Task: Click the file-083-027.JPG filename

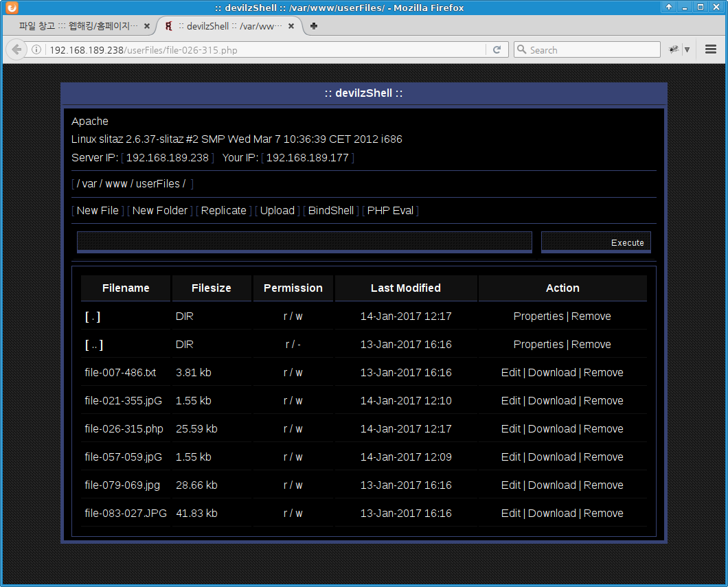Action: pos(126,514)
